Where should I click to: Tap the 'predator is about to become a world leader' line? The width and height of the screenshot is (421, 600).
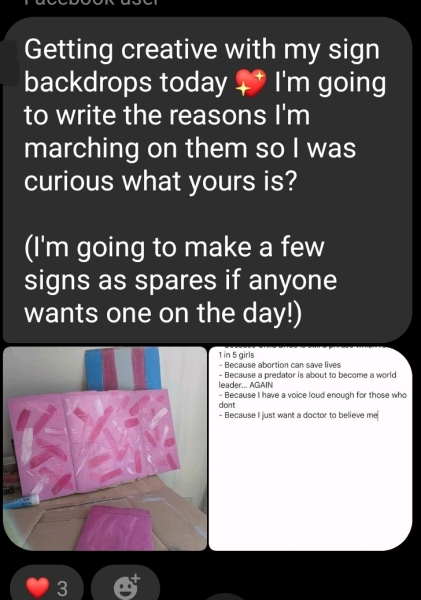pyautogui.click(x=307, y=380)
